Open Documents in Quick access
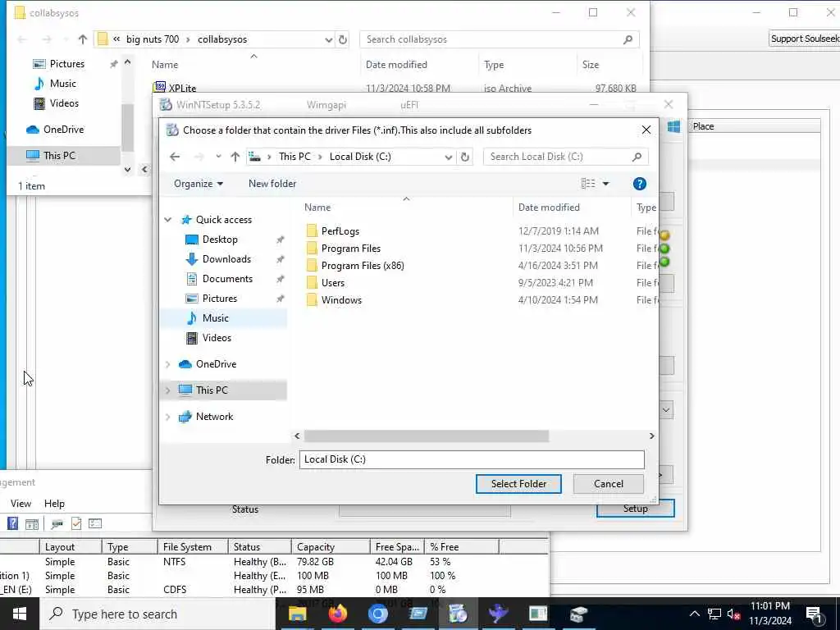 pyautogui.click(x=227, y=279)
